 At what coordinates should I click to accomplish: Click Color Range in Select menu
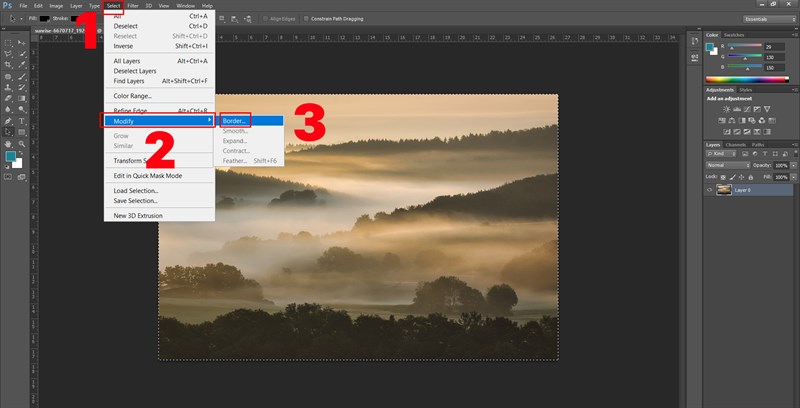(132, 96)
